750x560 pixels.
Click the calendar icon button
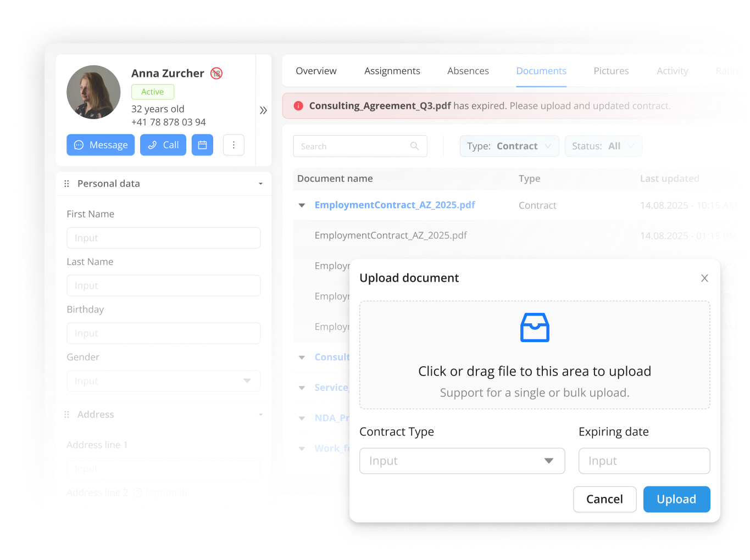tap(202, 145)
